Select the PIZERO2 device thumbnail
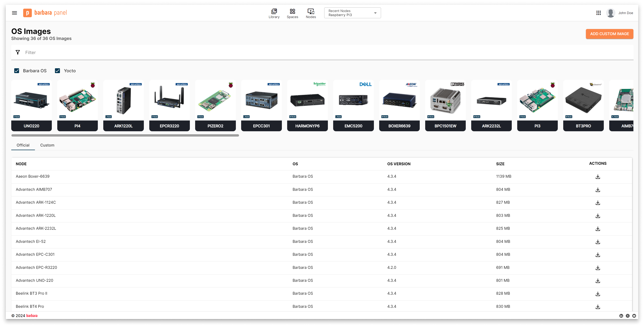The image size is (644, 326). pyautogui.click(x=215, y=105)
